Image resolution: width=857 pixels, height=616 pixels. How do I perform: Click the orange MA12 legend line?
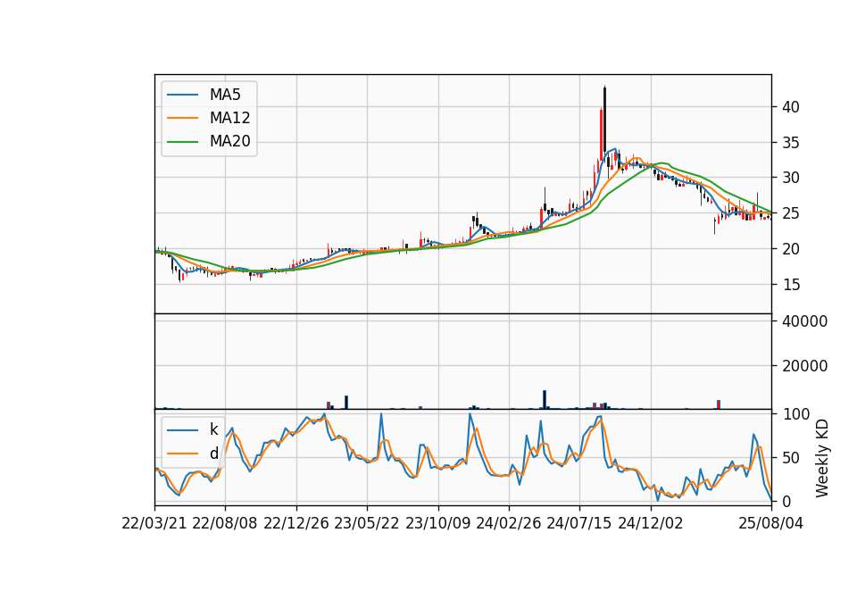click(182, 118)
